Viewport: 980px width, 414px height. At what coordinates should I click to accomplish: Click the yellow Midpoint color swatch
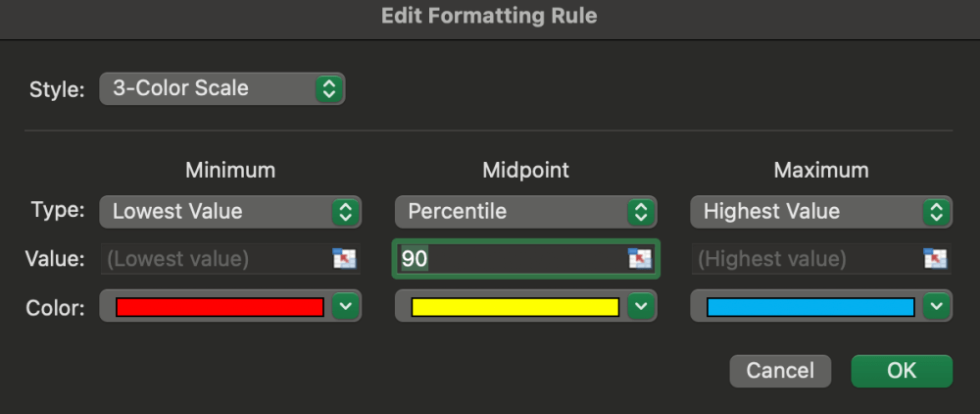pos(514,307)
